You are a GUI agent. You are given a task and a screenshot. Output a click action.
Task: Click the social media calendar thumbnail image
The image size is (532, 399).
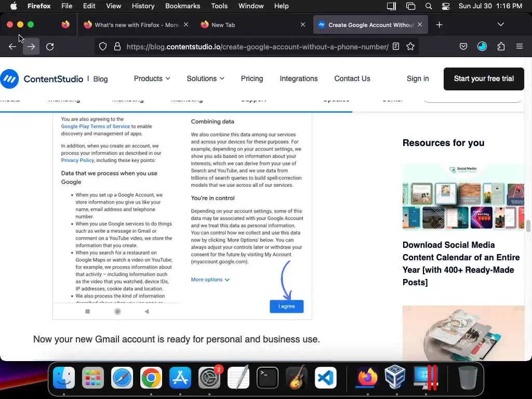tap(463, 197)
